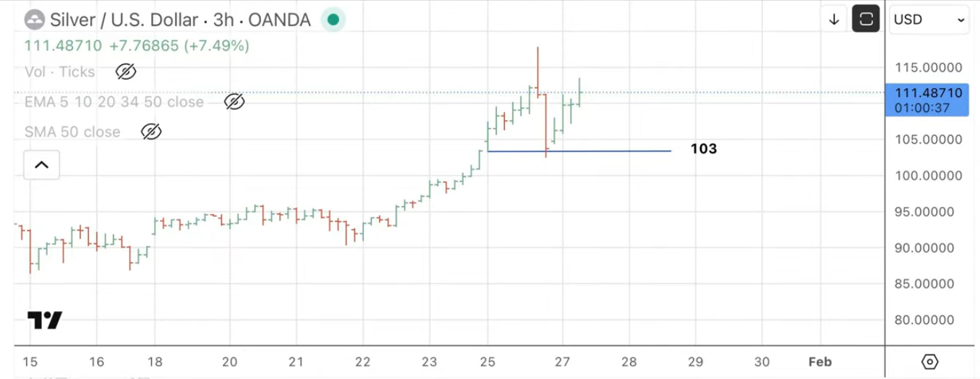Click the 111.48710 current price label
Image resolution: width=980 pixels, height=379 pixels.
(928, 93)
